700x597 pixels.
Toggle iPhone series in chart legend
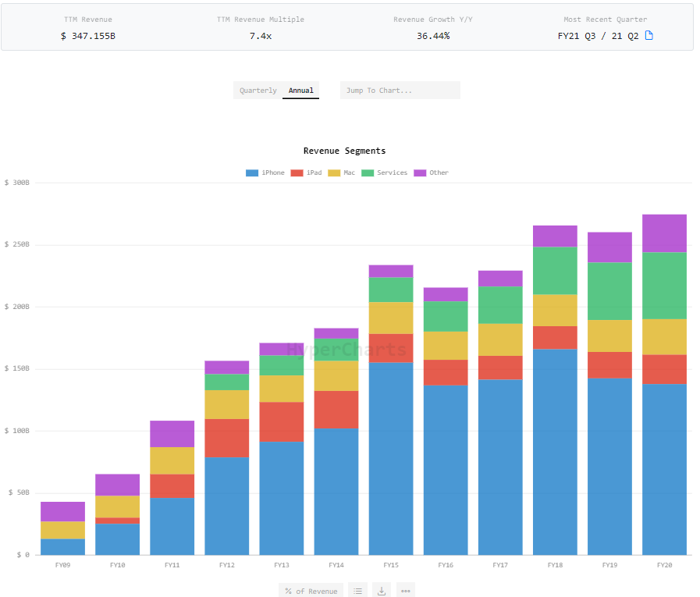(x=265, y=172)
